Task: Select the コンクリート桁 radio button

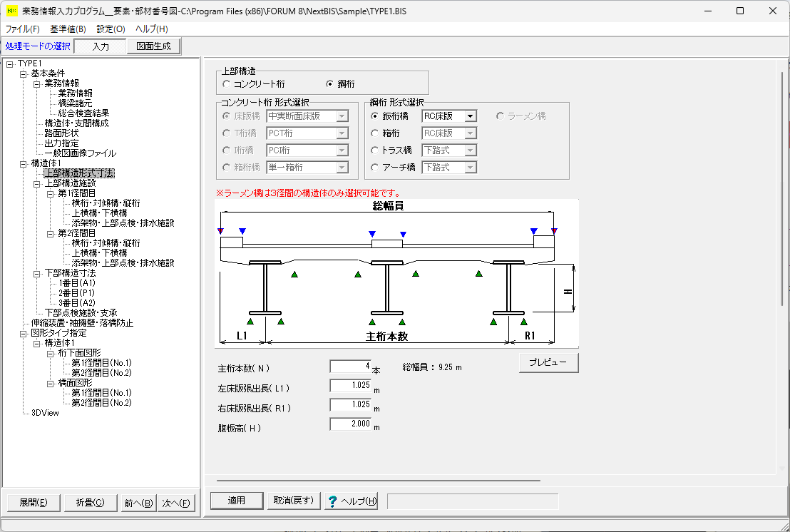Action: click(227, 83)
